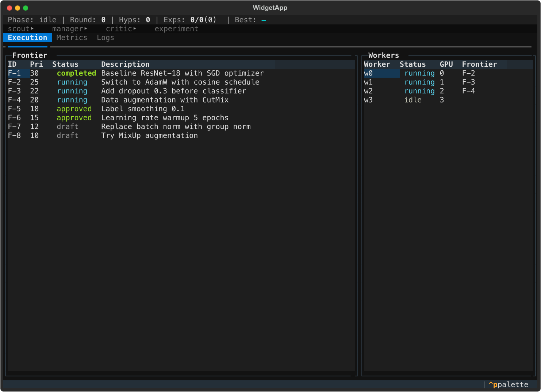Select frontier row F-7

[x=181, y=127]
